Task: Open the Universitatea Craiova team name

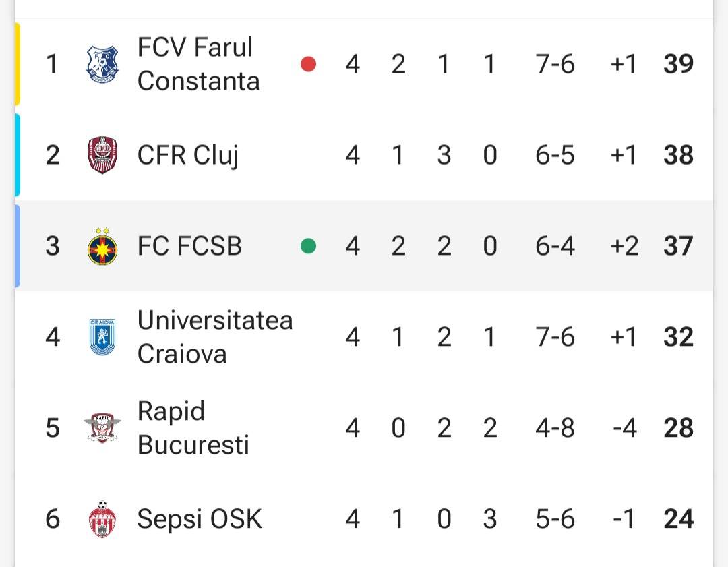Action: click(x=215, y=337)
